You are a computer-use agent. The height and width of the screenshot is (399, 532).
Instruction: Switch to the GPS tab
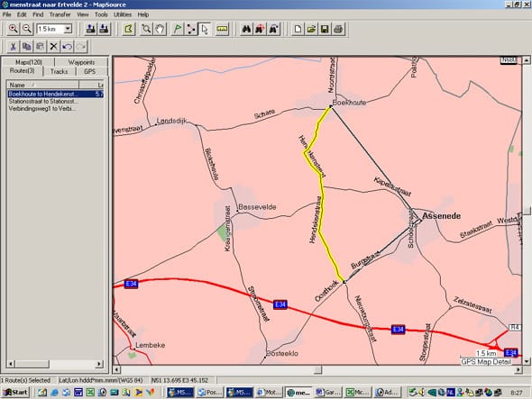pyautogui.click(x=90, y=71)
